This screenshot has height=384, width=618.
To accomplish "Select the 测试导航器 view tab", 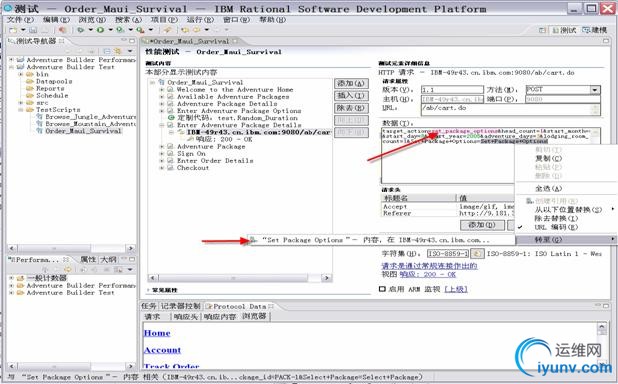I will 36,41.
